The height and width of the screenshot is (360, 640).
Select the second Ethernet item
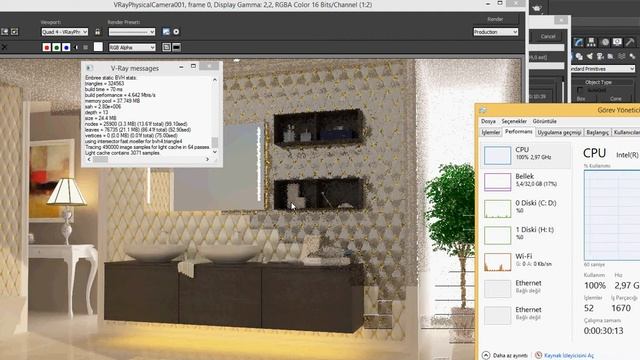(525, 315)
